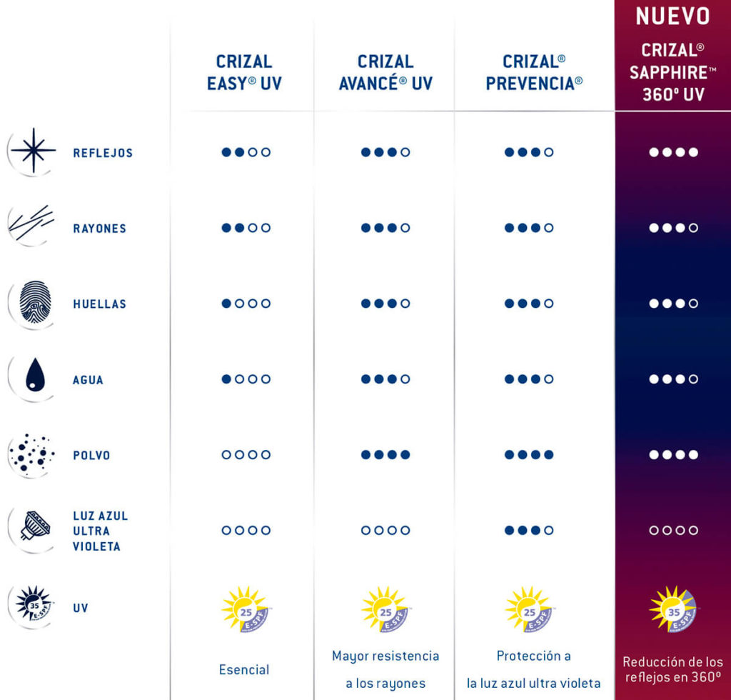Screen dimensions: 731x700
Task: Click Crizal Sapphire Polvo rating dots
Action: (674, 455)
